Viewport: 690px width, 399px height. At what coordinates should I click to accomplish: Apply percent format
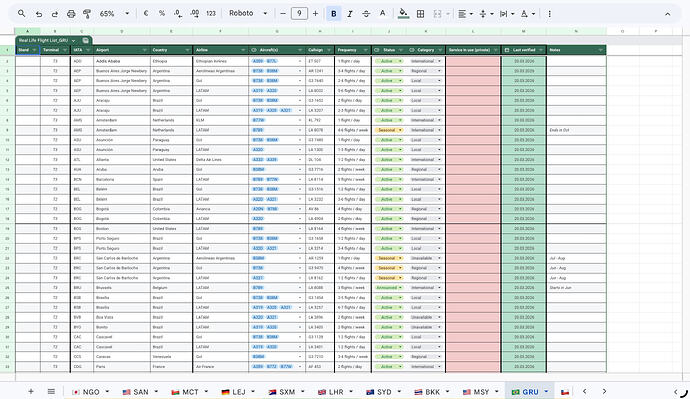pyautogui.click(x=161, y=14)
